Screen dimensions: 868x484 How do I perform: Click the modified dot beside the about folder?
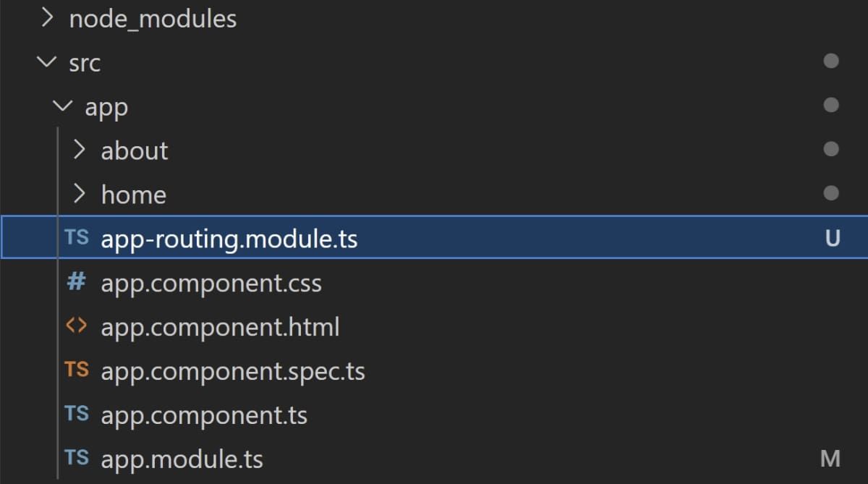831,150
